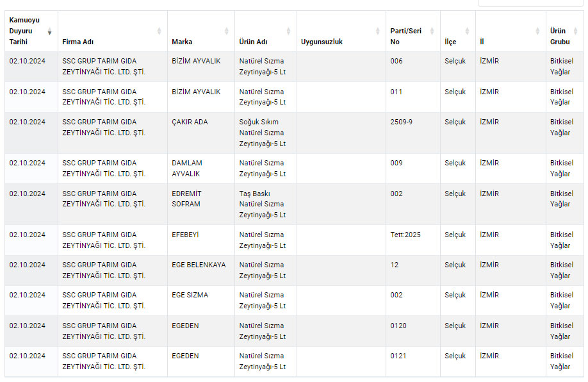Click the Marka header label

click(x=182, y=42)
